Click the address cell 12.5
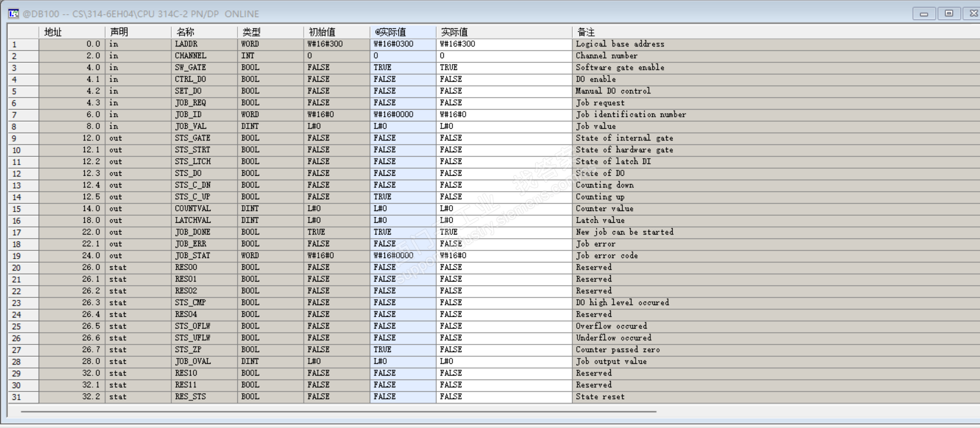The height and width of the screenshot is (428, 980). tap(72, 197)
